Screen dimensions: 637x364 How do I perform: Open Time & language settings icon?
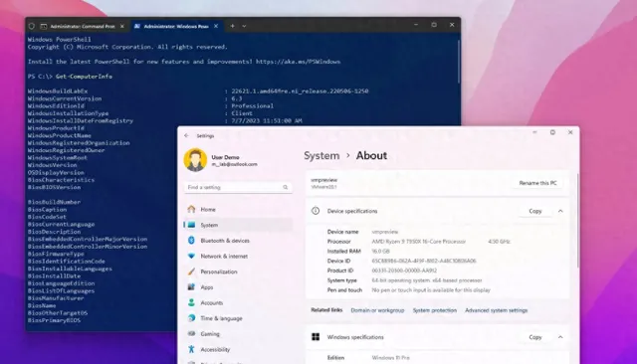pos(191,318)
